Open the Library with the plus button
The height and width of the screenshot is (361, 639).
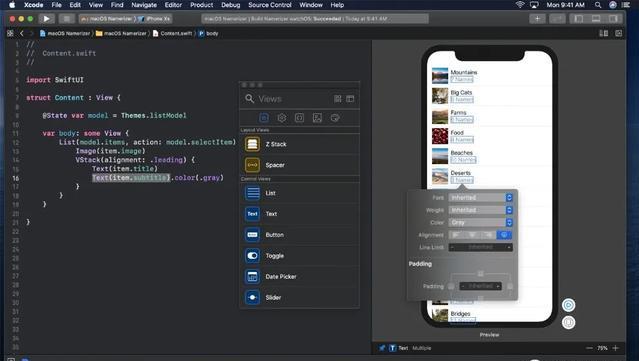[x=537, y=19]
